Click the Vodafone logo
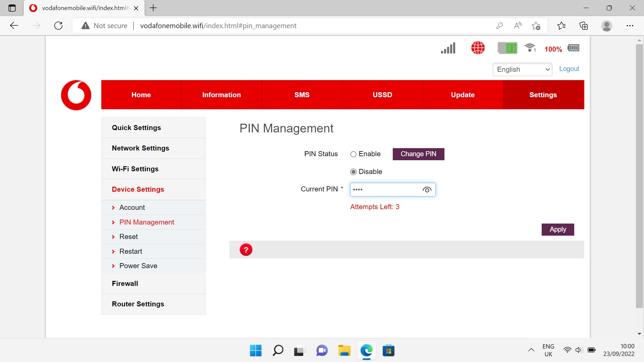The image size is (644, 362). pyautogui.click(x=76, y=95)
